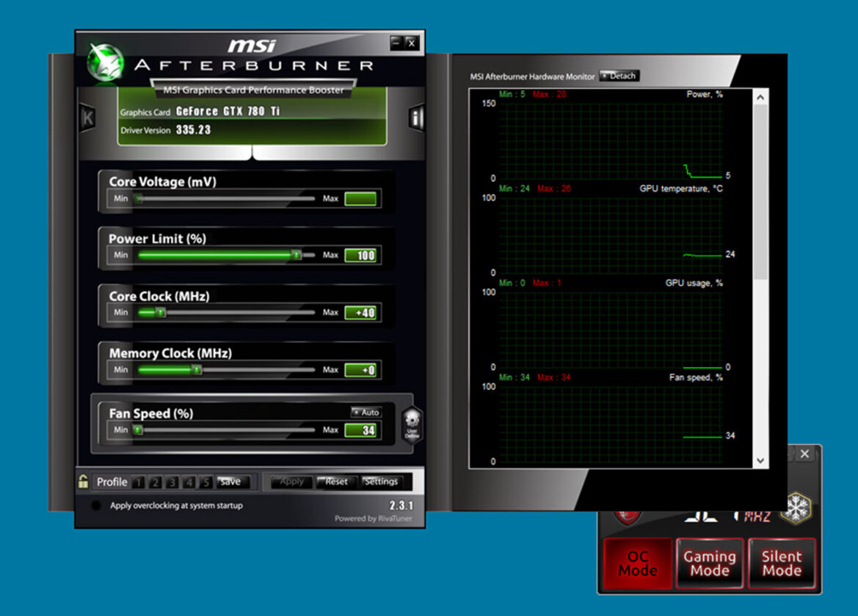Toggle the profile lock padlock icon
This screenshot has height=616, width=858.
[83, 482]
